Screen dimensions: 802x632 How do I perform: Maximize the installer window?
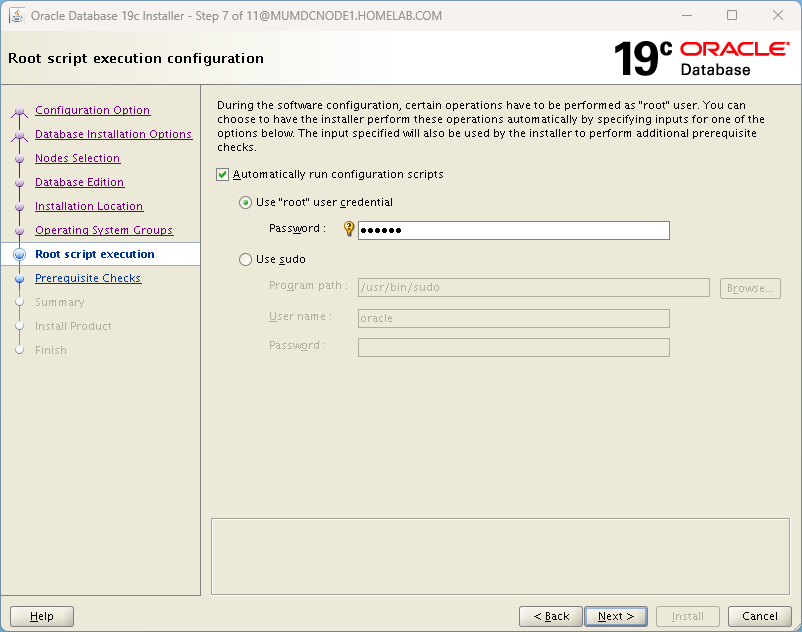click(x=732, y=16)
